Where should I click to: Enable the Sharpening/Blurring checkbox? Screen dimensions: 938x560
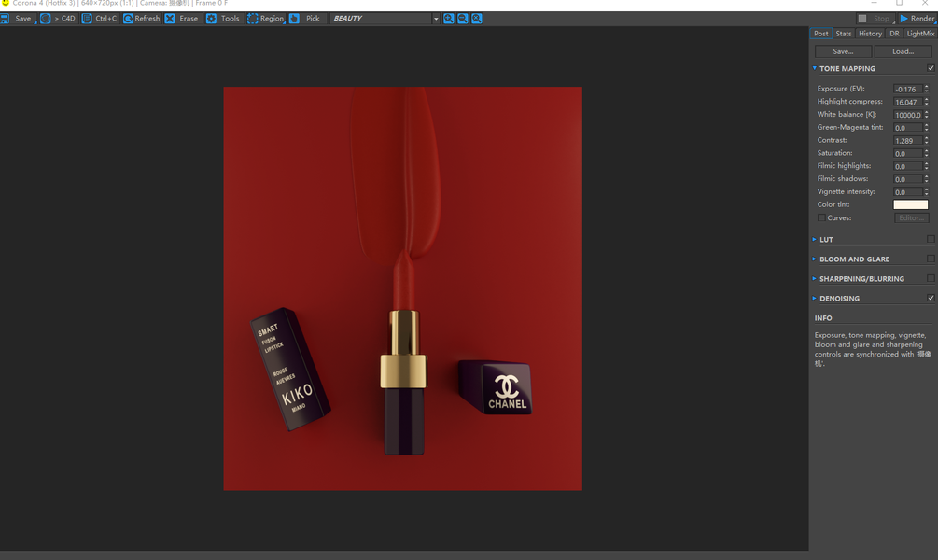pyautogui.click(x=931, y=278)
